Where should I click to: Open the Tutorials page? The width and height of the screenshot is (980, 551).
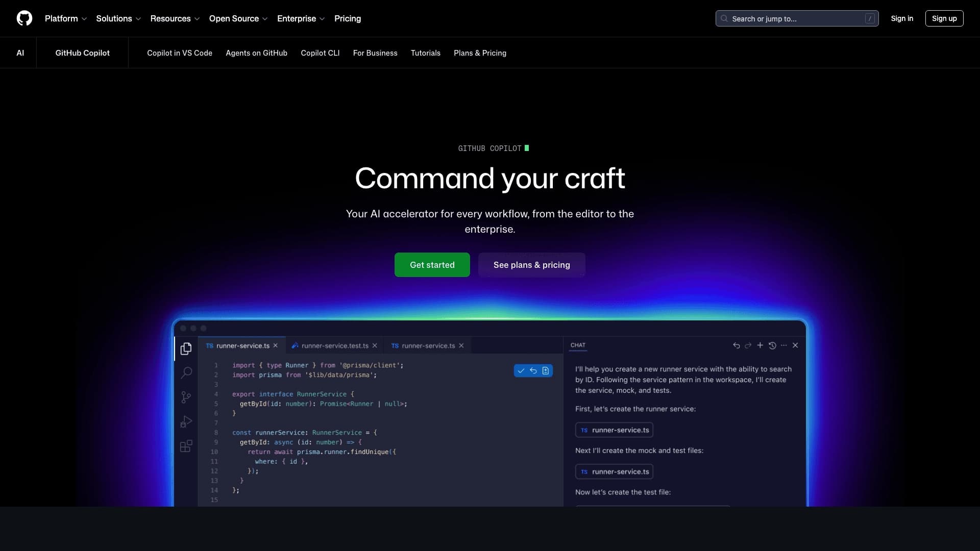426,53
